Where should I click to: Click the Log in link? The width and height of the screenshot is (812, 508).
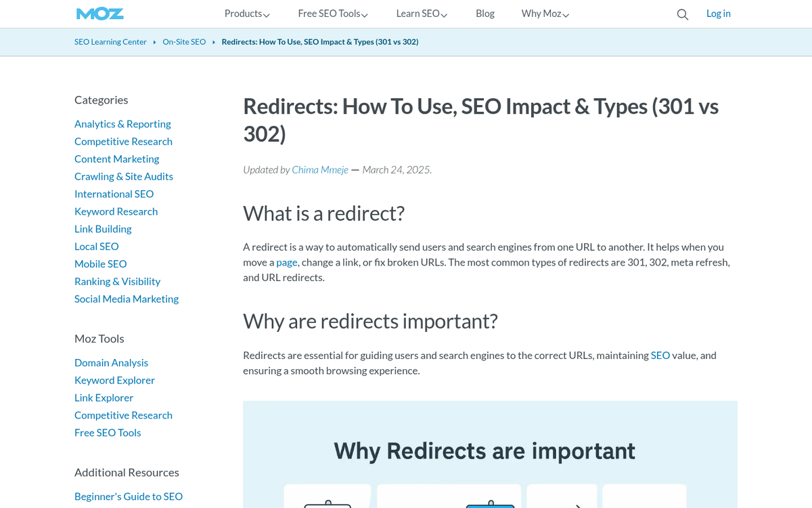(718, 14)
